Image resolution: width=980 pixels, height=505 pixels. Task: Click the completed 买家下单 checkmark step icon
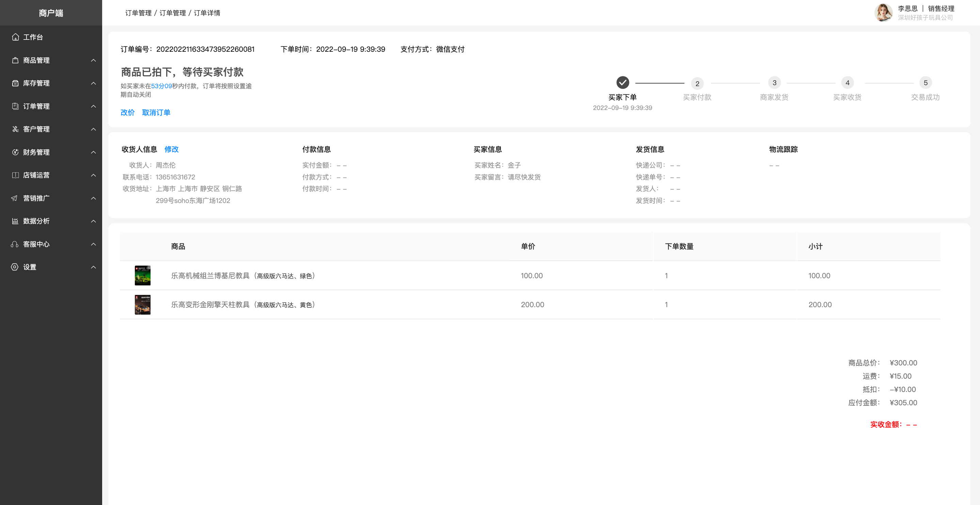622,83
